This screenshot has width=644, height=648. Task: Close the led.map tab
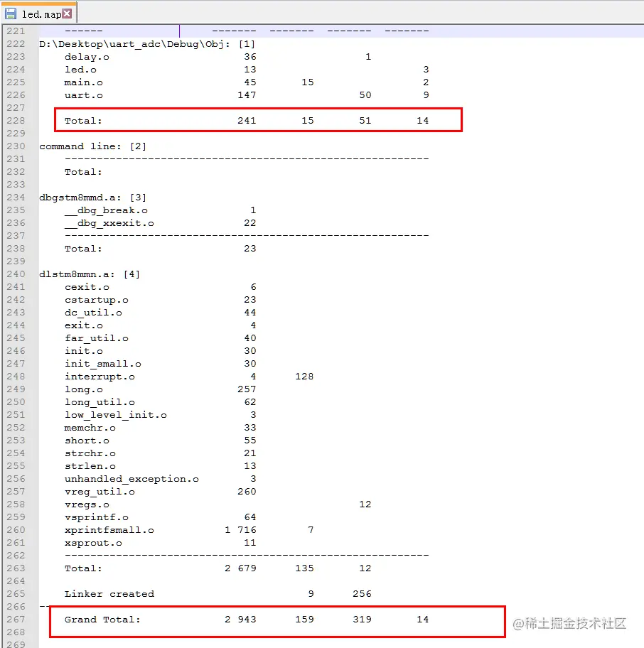click(67, 13)
